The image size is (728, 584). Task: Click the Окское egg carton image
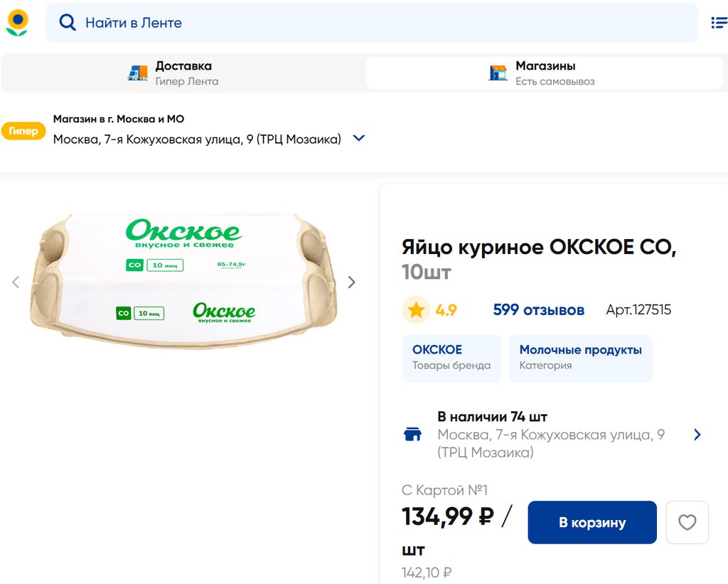click(x=183, y=280)
